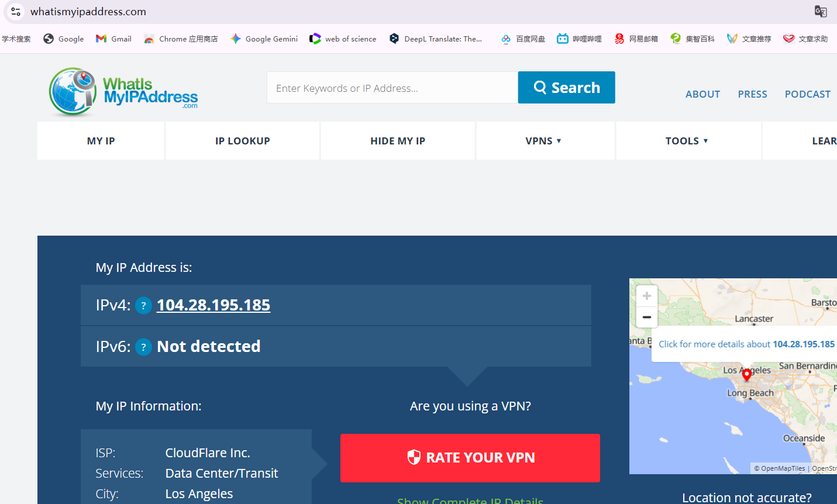Viewport: 837px width, 504px height.
Task: Open the Google Gemini bookmark
Action: click(264, 39)
